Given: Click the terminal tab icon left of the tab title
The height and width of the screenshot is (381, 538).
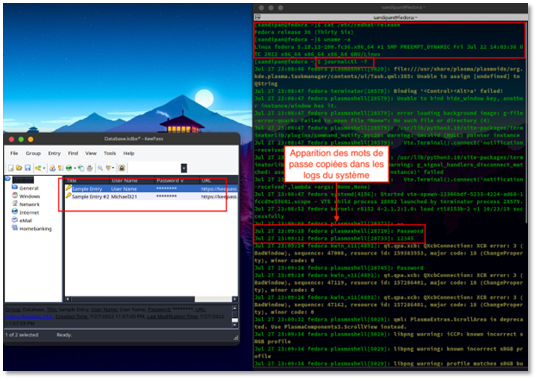Looking at the screenshot, I should point(258,17).
